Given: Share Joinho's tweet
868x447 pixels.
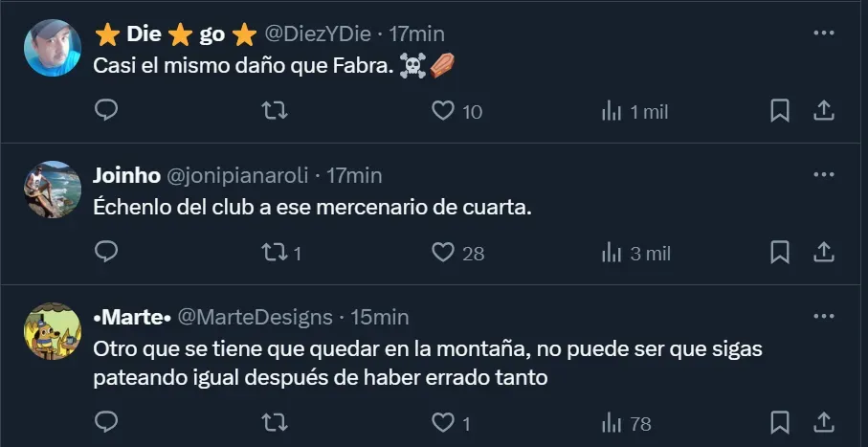Looking at the screenshot, I should click(x=823, y=252).
